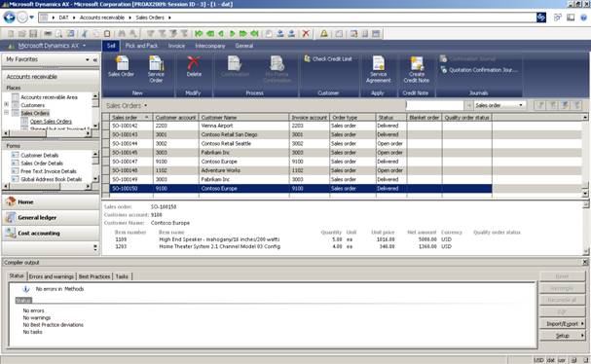Switch to the Pick and Pack tab
Viewport: 591px width, 364px height.
[x=142, y=46]
